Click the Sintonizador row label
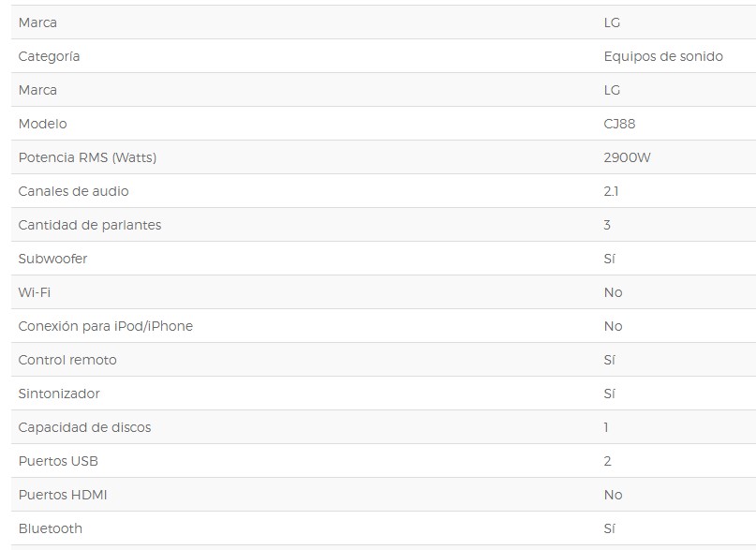 [x=59, y=394]
